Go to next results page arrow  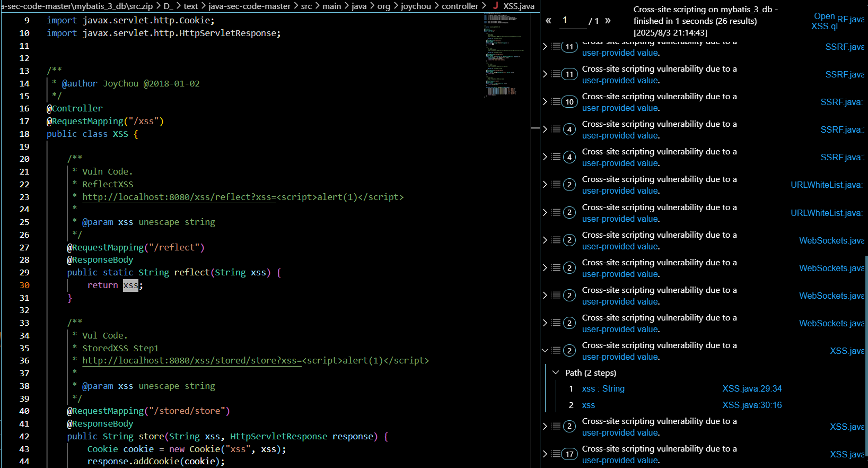pyautogui.click(x=608, y=21)
